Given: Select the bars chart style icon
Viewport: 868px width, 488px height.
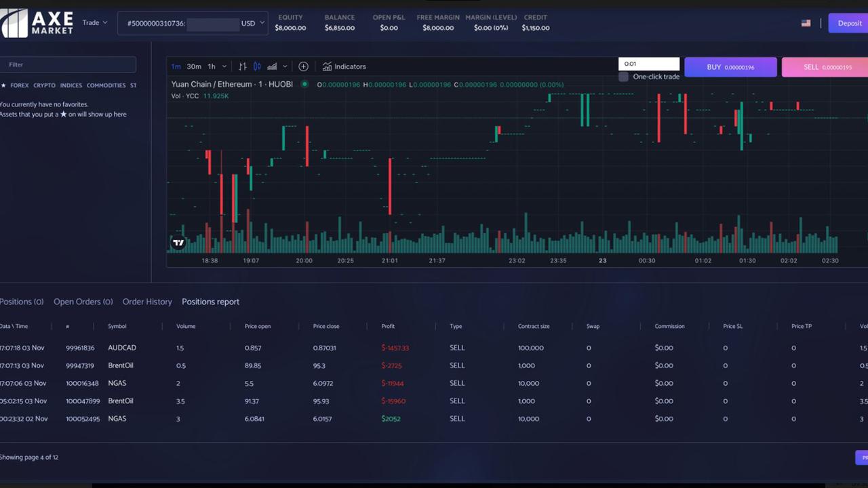Looking at the screenshot, I should pos(242,66).
